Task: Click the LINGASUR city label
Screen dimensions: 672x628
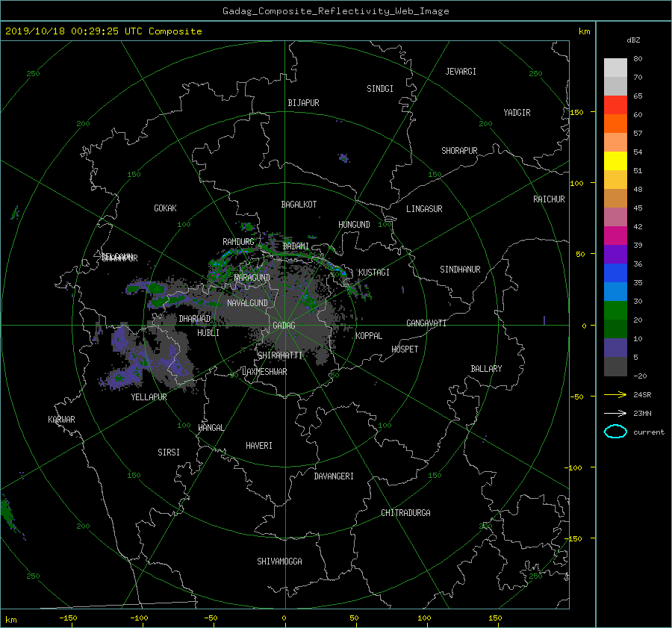Action: coord(424,209)
